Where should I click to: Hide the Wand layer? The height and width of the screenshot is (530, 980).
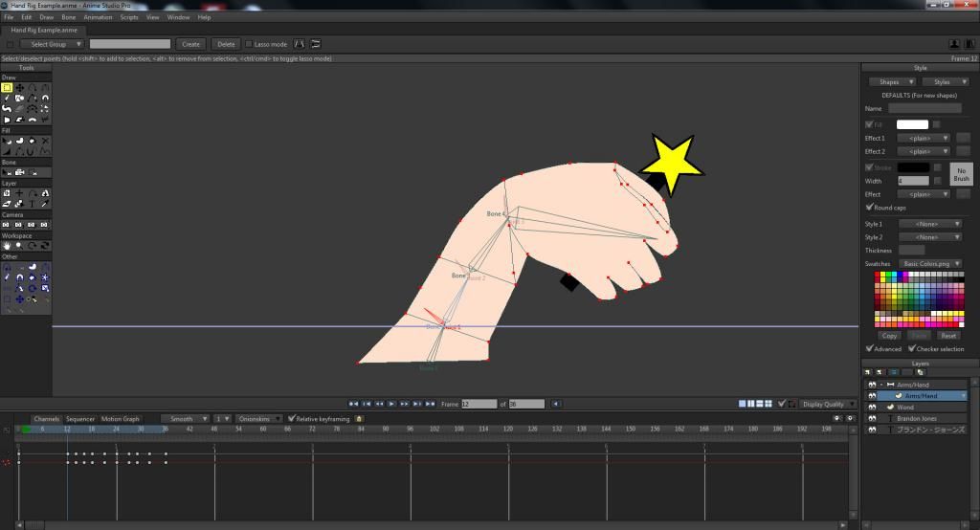(x=872, y=407)
